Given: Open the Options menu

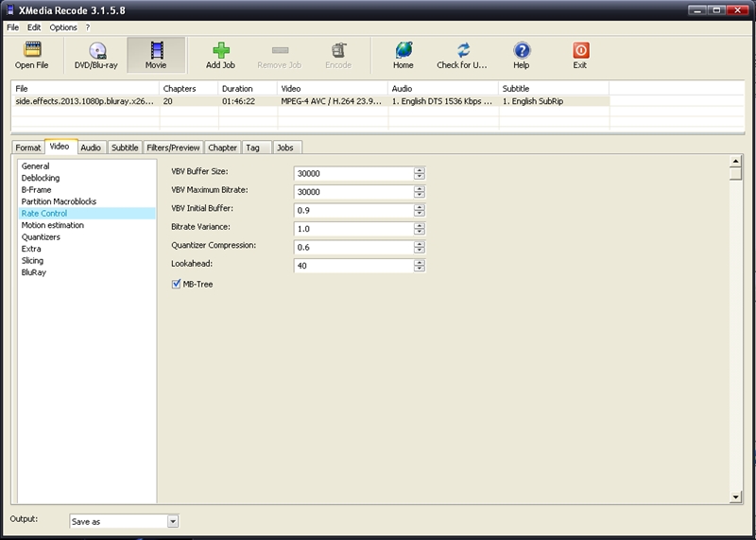Looking at the screenshot, I should 63,27.
